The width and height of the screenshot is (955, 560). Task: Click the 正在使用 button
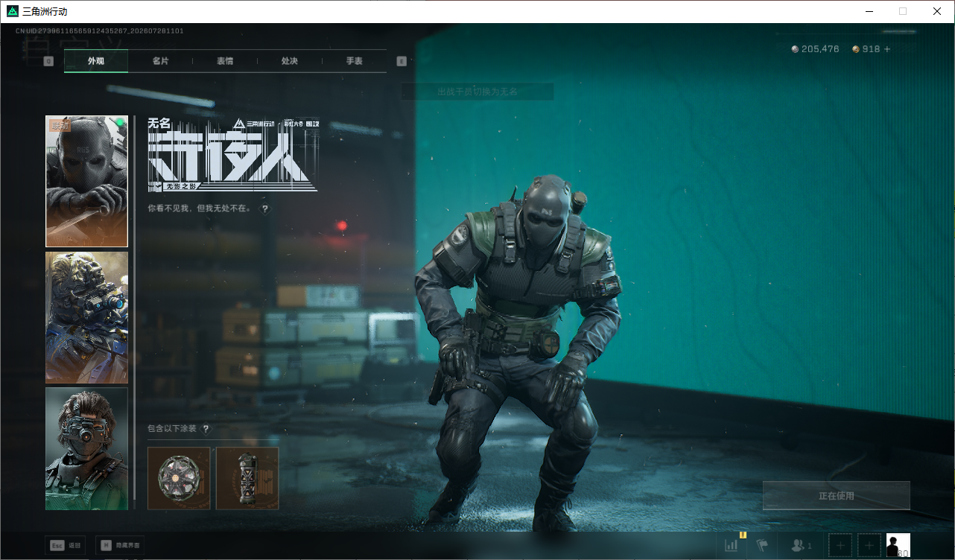click(x=837, y=496)
